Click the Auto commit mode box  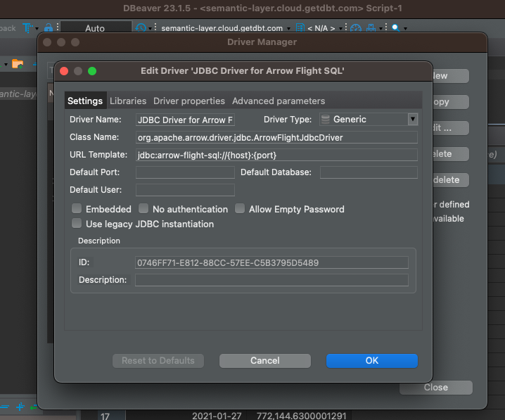point(96,28)
